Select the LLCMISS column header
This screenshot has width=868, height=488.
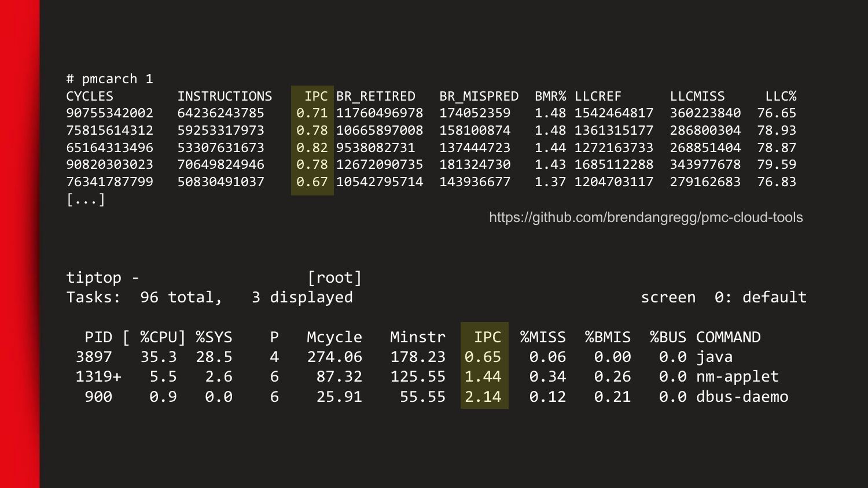pyautogui.click(x=697, y=96)
